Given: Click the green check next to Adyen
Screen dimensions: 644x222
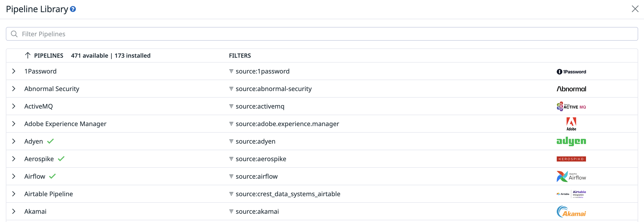Looking at the screenshot, I should (50, 141).
